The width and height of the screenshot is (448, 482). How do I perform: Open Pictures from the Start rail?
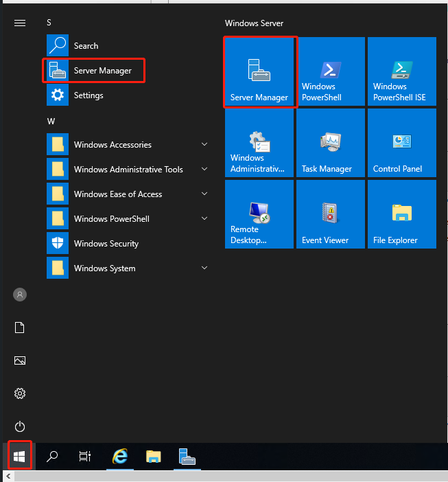click(20, 360)
